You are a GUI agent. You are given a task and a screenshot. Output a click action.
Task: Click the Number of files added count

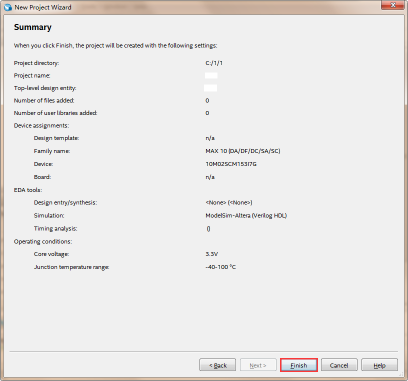coord(207,101)
